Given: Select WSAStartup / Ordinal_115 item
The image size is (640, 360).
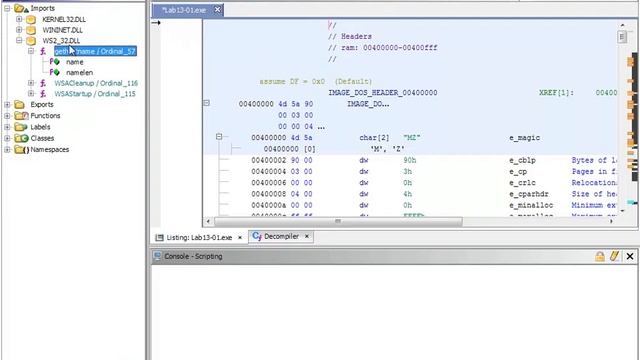Looking at the screenshot, I should coord(95,94).
